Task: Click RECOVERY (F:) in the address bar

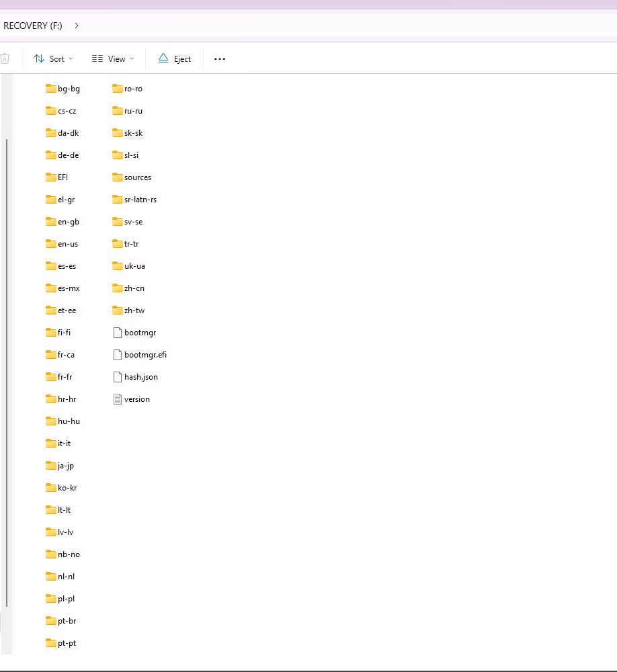Action: pyautogui.click(x=32, y=25)
